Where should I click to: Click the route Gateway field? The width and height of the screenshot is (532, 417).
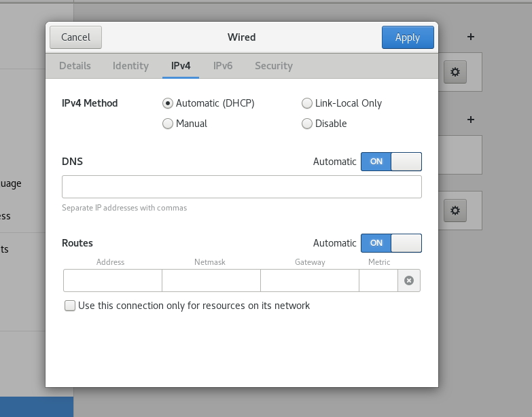pos(309,280)
